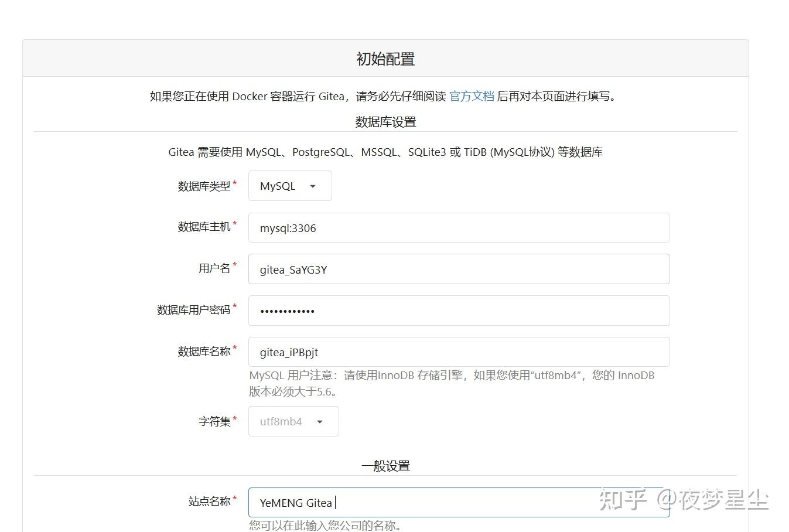Click the MySQL label in the type selector

278,185
